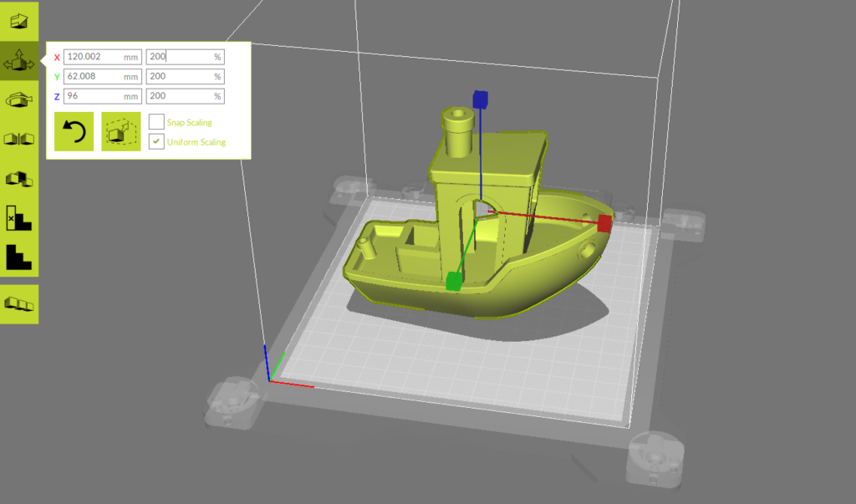The image size is (856, 504).
Task: Select the Move tool icon at the top of the sidebar
Action: (19, 21)
